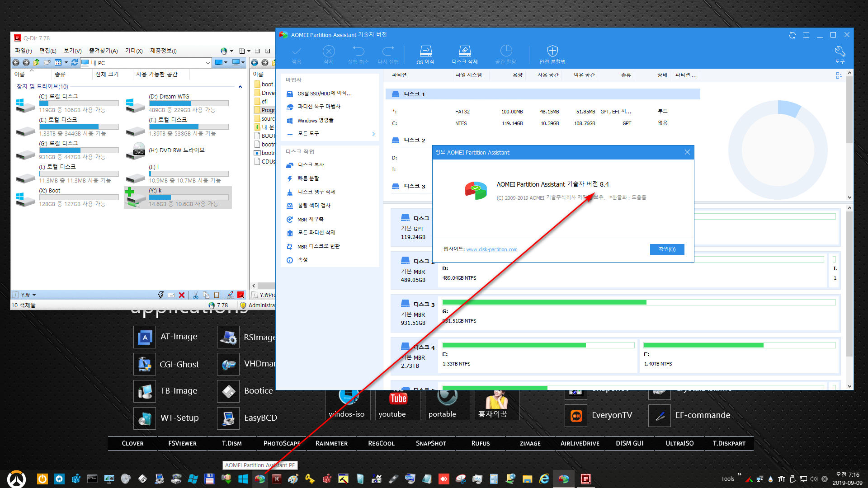Click red X delete icon in Q-Dir bottom bar
This screenshot has width=868, height=488.
click(182, 295)
